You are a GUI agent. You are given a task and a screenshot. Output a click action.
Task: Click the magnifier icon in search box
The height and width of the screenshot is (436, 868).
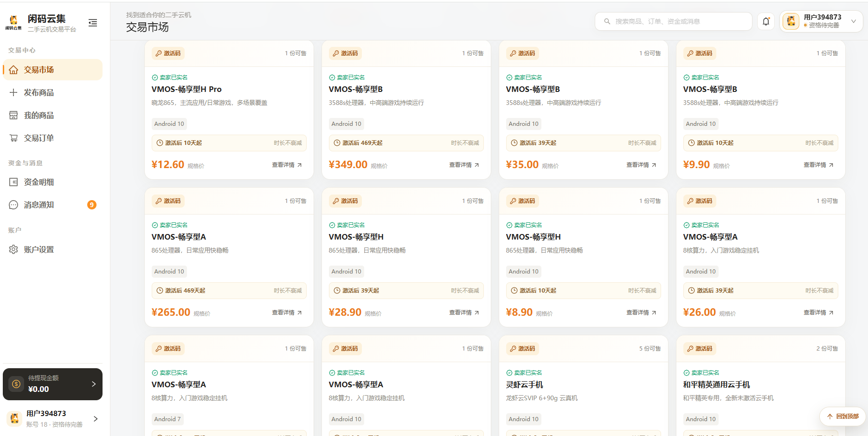point(607,21)
